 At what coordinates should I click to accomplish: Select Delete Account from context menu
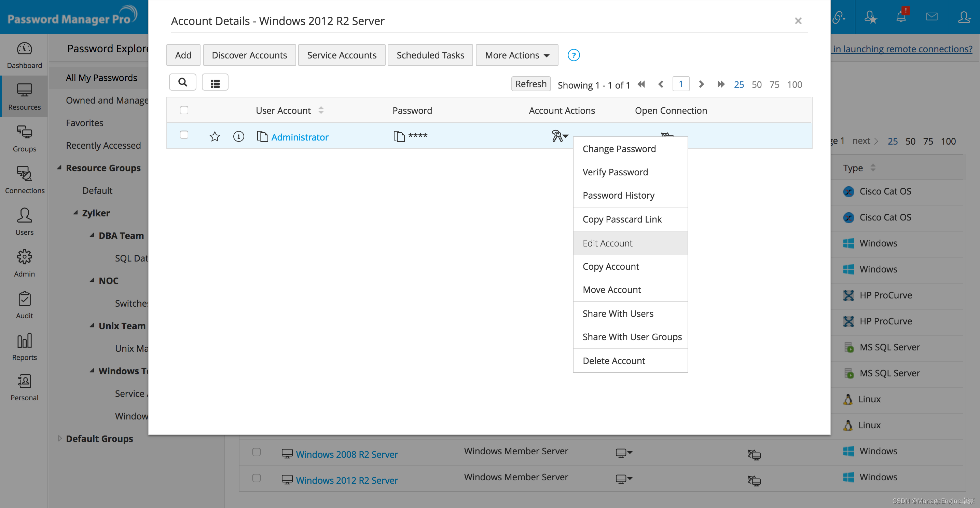pyautogui.click(x=613, y=360)
